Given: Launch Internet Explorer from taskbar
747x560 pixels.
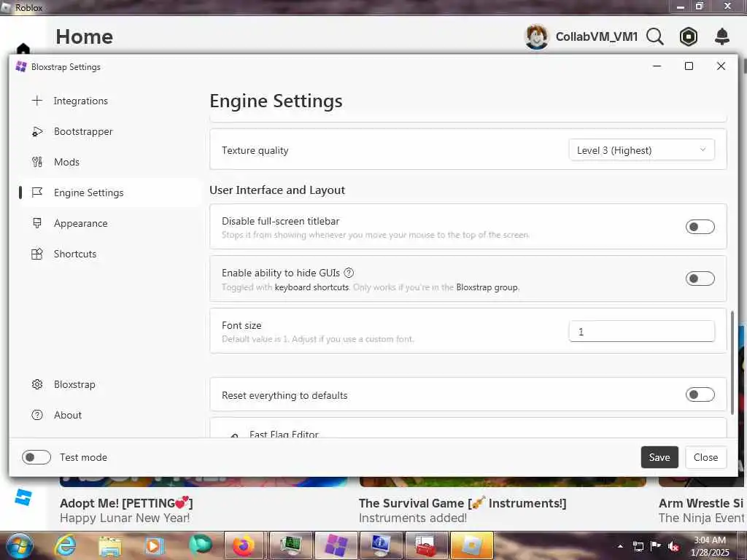Looking at the screenshot, I should (x=65, y=545).
